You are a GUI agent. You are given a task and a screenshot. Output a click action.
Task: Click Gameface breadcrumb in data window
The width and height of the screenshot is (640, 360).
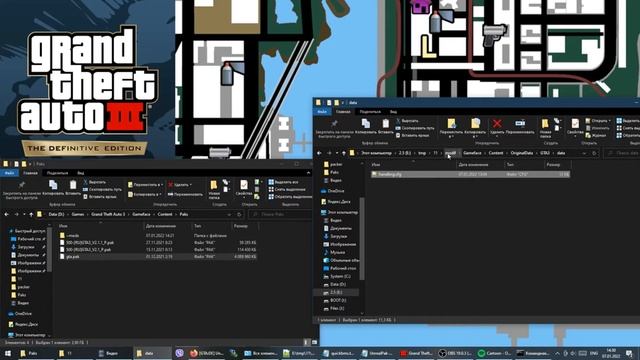click(472, 153)
